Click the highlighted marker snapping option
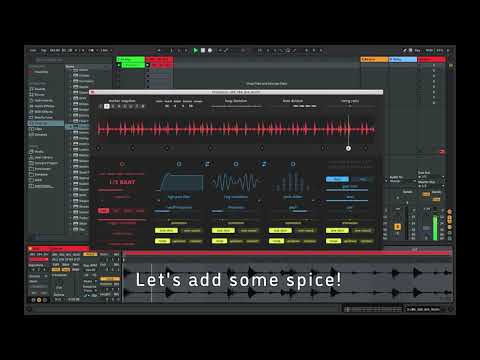 coord(107,106)
